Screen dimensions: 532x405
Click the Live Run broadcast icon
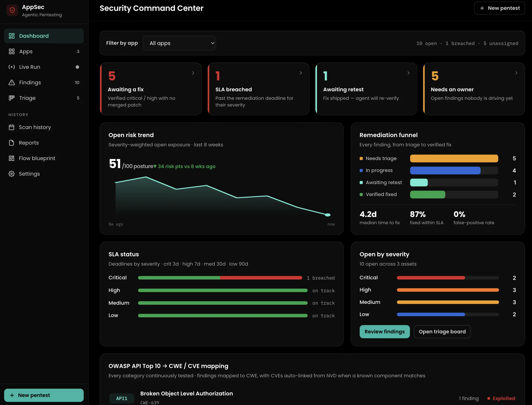point(12,67)
